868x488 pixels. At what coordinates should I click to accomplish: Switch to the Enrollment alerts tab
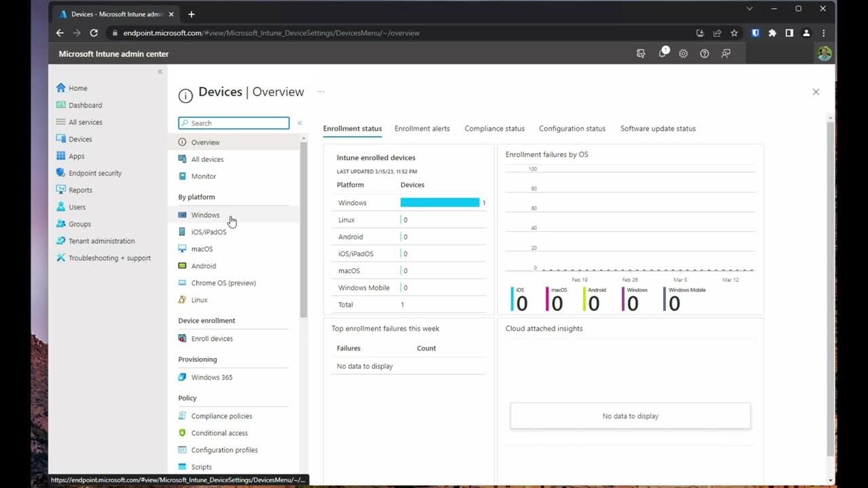click(x=422, y=128)
